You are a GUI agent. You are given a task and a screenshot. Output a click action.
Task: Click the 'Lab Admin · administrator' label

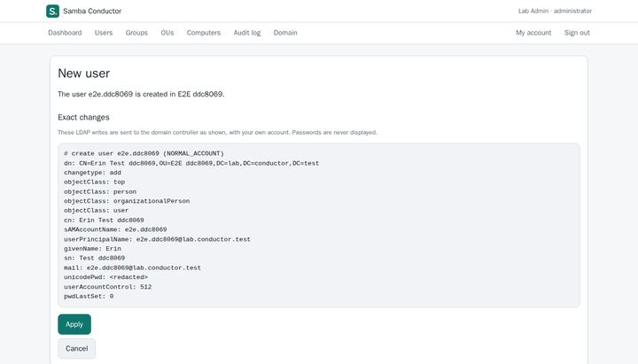click(555, 11)
